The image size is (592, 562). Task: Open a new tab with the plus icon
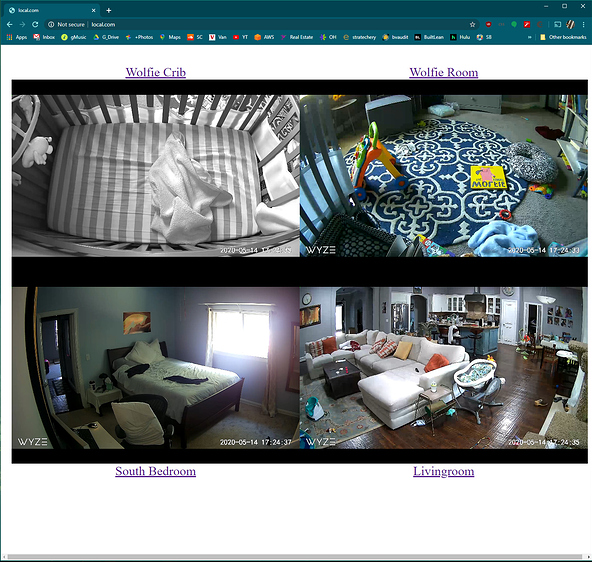(x=109, y=10)
